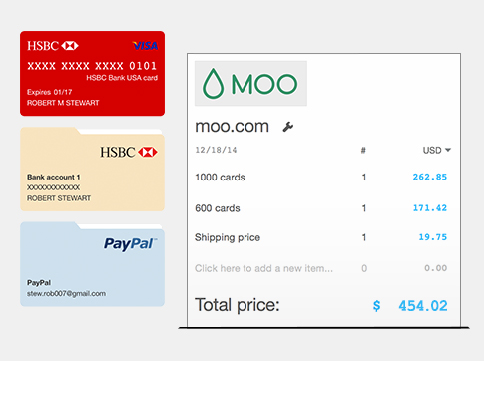Click the moo.com merchant title

(x=232, y=127)
